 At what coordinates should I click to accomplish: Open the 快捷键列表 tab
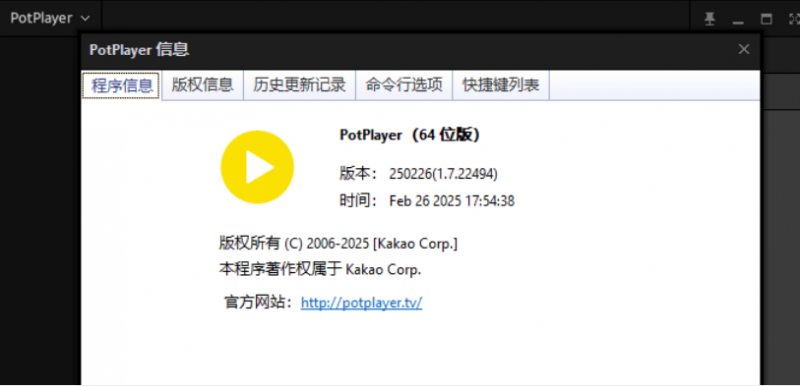click(501, 85)
